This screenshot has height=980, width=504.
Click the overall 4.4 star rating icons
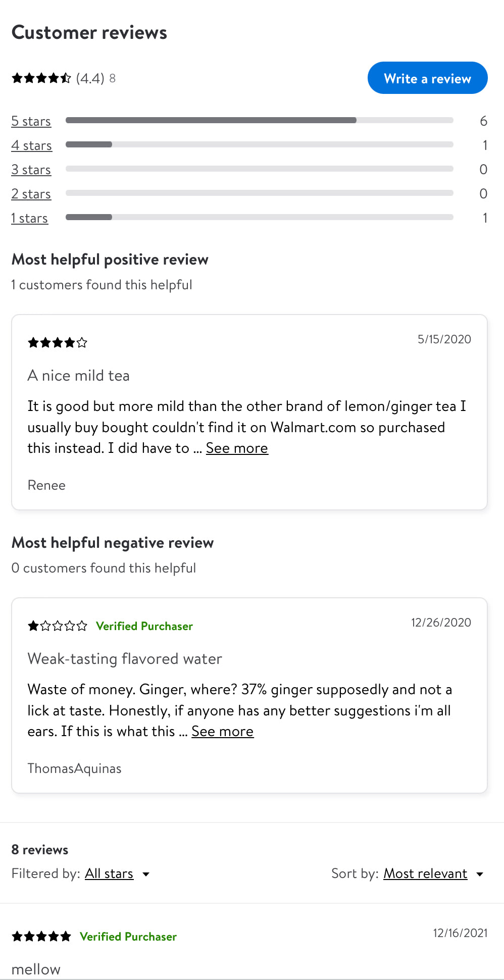click(41, 78)
